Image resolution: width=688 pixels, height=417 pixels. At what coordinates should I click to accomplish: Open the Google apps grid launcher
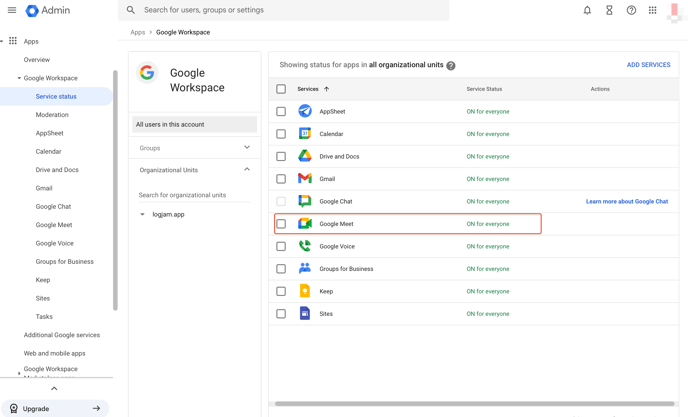652,10
